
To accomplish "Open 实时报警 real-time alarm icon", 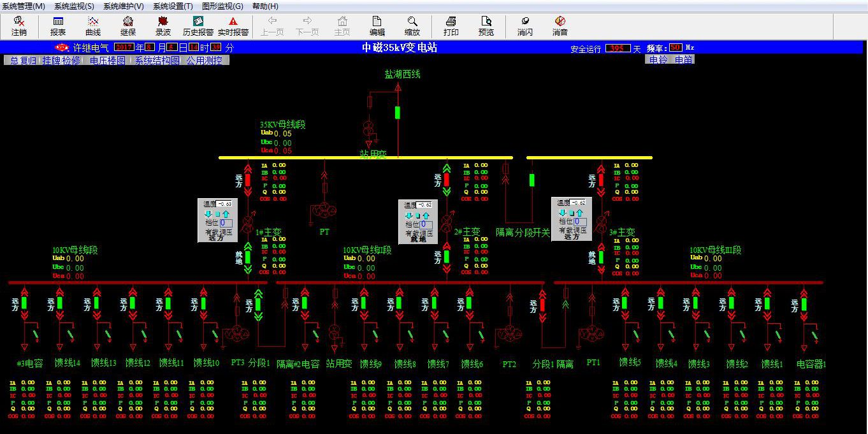I will [233, 25].
